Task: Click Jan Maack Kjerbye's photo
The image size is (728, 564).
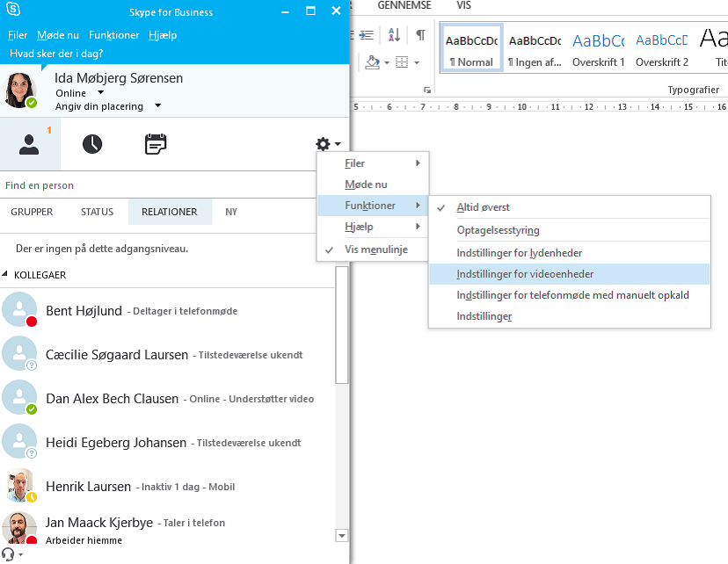Action: tap(19, 528)
